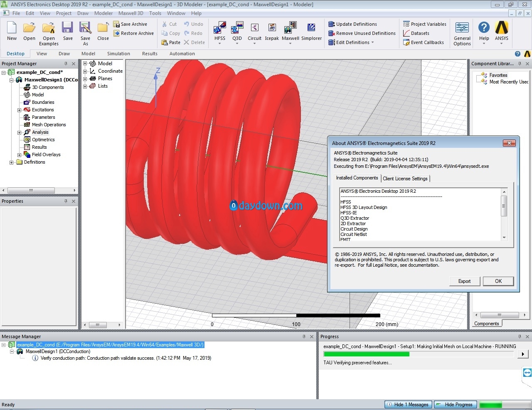Insert a Circuit design icon

[x=254, y=28]
